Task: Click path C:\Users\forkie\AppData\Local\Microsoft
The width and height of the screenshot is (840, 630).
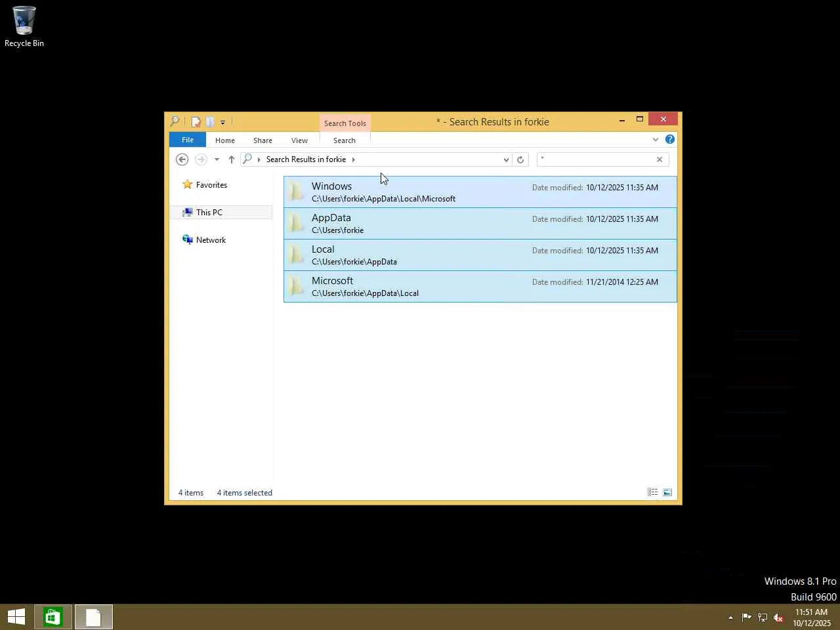Action: [x=383, y=199]
